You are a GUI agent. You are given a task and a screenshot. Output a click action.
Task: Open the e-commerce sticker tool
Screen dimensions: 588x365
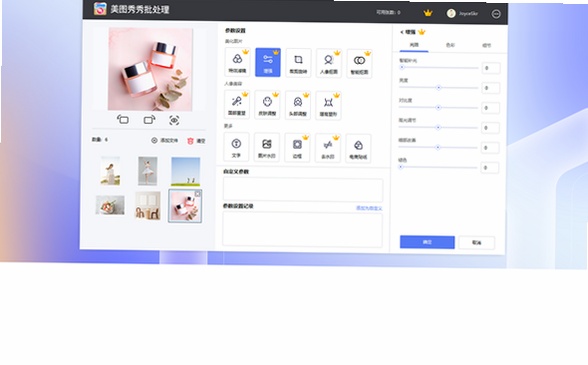tap(358, 149)
